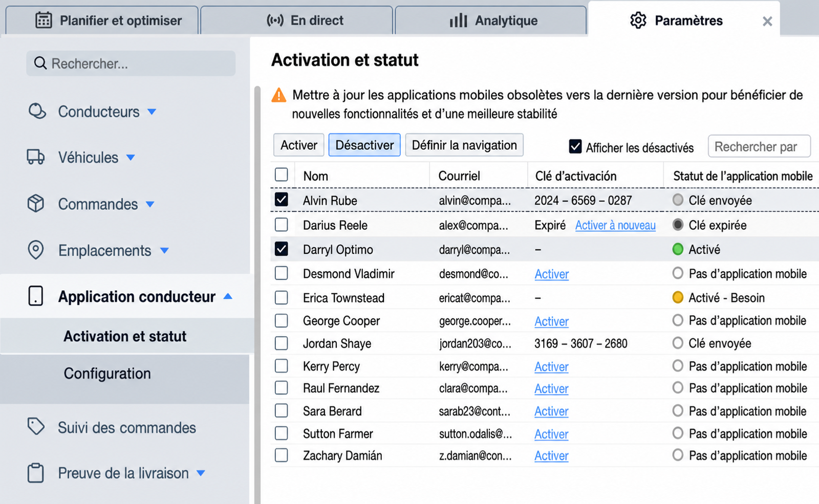Click the magnifier icon in search box
Screen dimensions: 819x504
[40, 63]
